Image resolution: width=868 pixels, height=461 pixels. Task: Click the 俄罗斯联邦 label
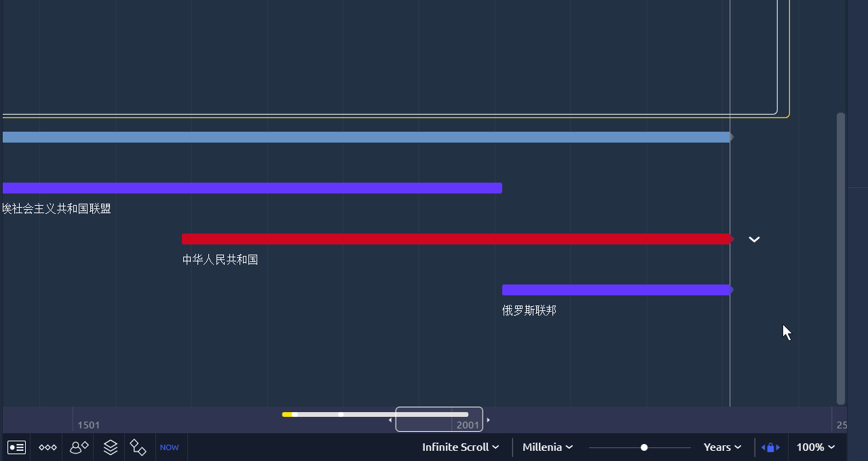pos(529,310)
